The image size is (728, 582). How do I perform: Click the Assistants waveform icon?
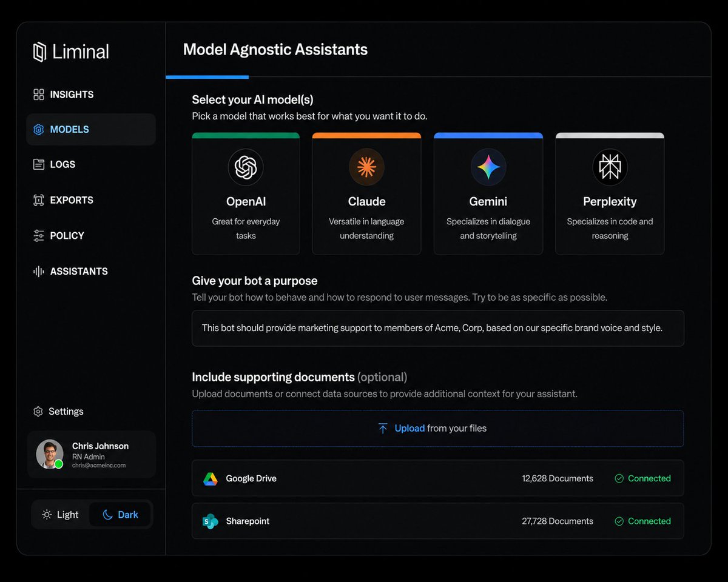tap(39, 272)
